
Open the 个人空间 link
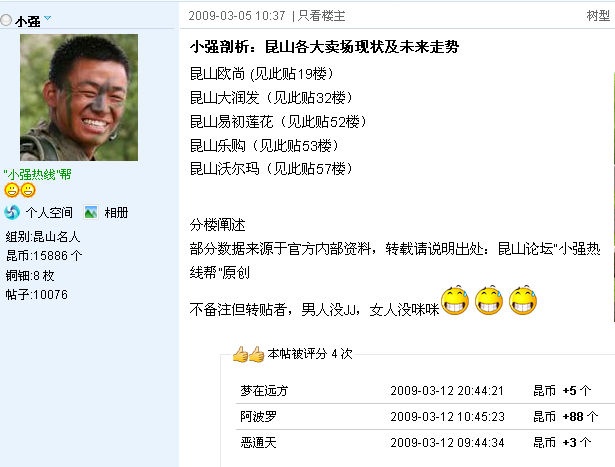click(x=49, y=213)
